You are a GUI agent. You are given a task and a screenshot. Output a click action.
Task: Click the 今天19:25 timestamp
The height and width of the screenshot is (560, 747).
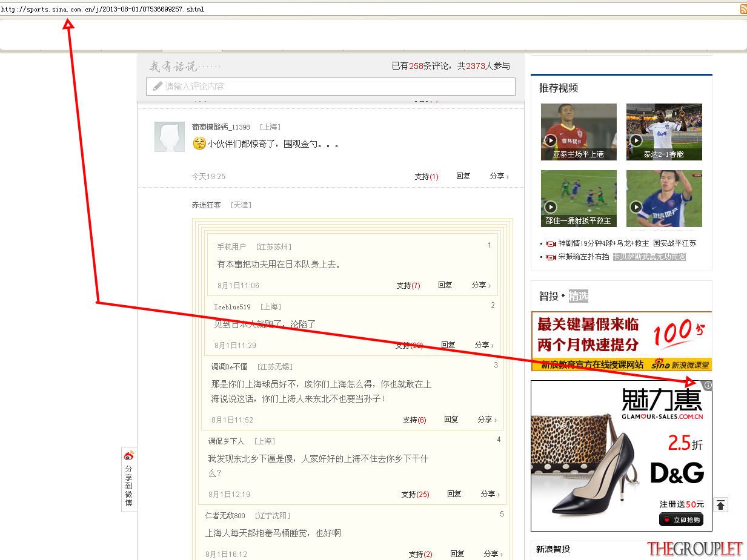(208, 177)
